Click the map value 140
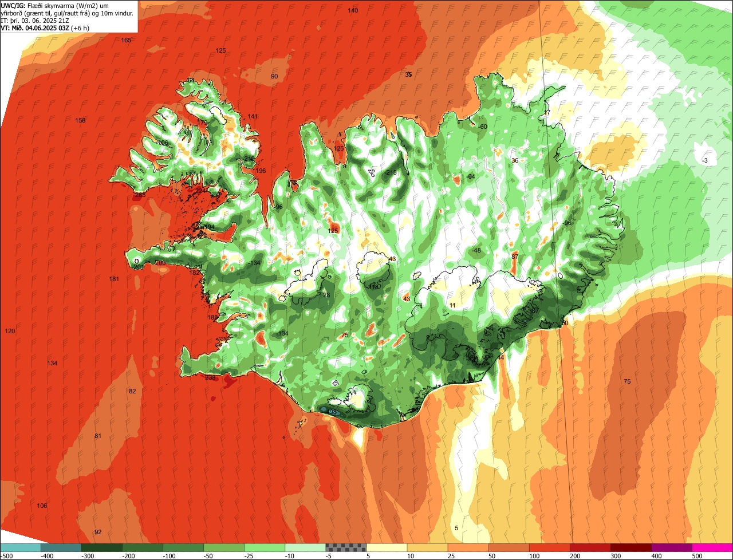The image size is (733, 560). point(353,10)
